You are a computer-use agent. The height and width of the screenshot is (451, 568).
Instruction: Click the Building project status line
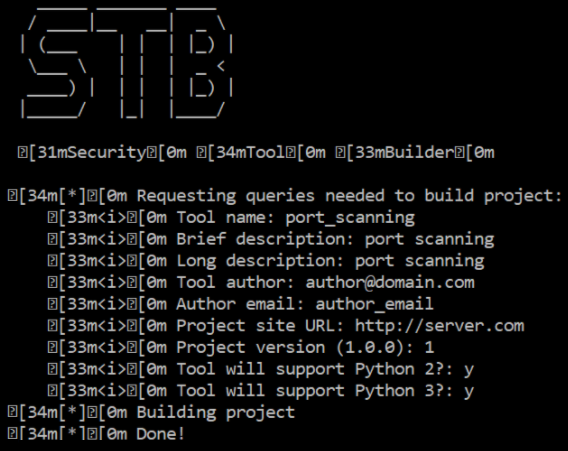[x=151, y=413]
